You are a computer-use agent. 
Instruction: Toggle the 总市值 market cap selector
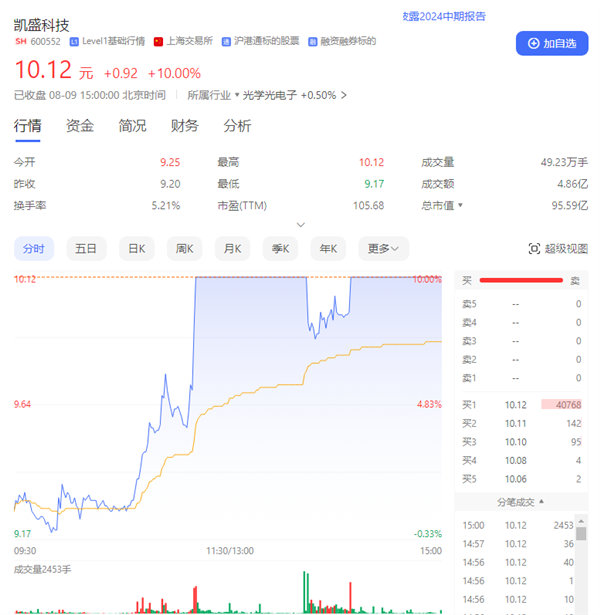point(460,205)
